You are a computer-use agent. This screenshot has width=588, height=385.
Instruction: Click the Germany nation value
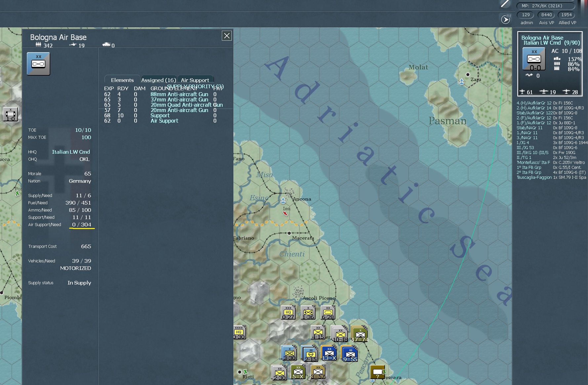coord(80,181)
